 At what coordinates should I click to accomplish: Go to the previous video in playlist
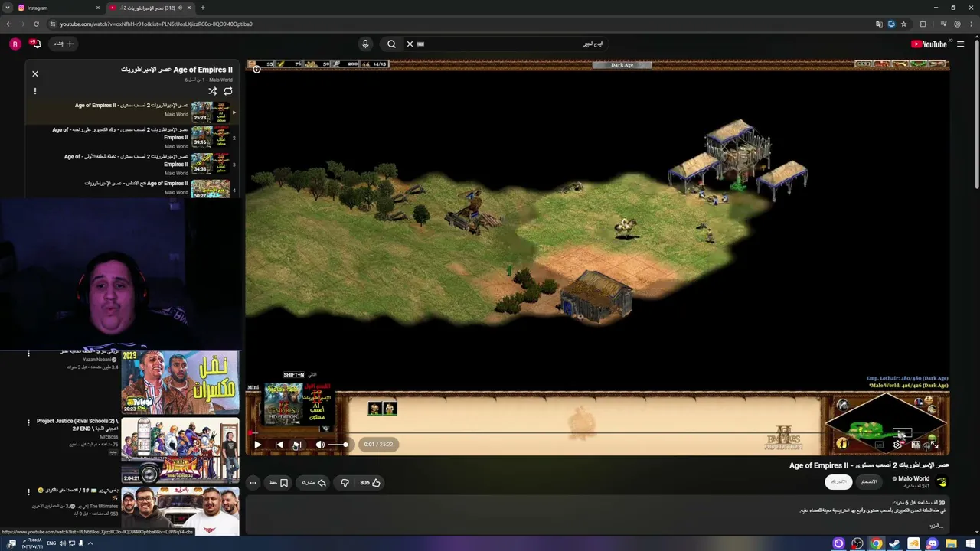(279, 445)
